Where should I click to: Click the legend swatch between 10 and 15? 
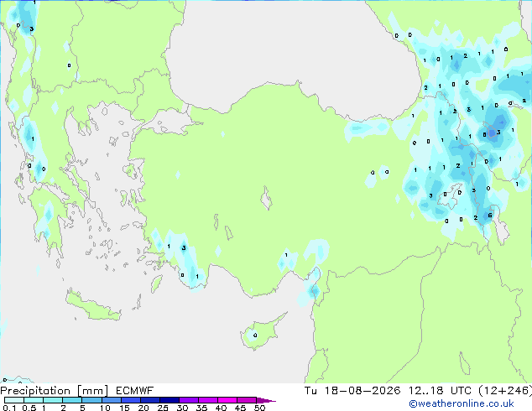[111, 400]
